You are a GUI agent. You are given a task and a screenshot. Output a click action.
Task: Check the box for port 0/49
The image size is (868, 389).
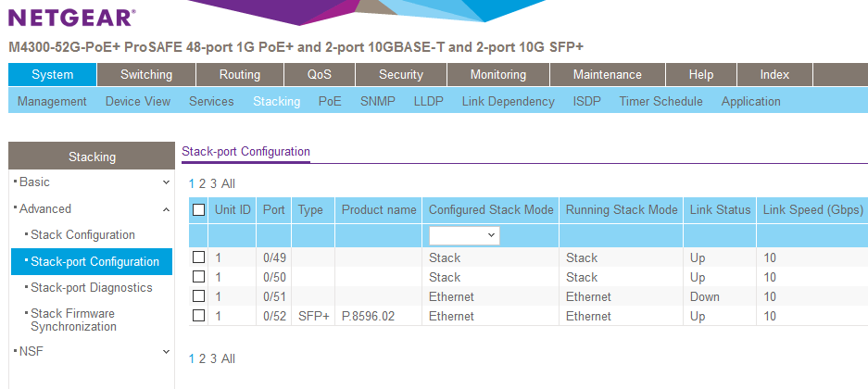(x=198, y=257)
